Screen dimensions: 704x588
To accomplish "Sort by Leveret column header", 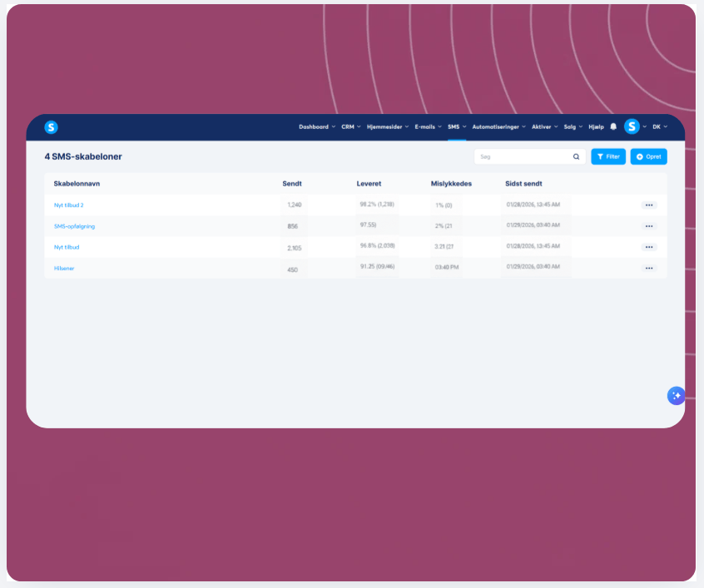I will pos(369,184).
